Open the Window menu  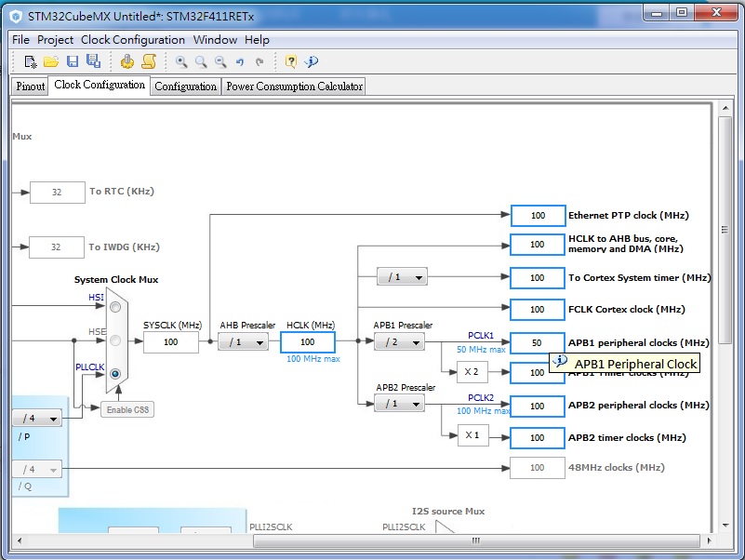point(215,39)
